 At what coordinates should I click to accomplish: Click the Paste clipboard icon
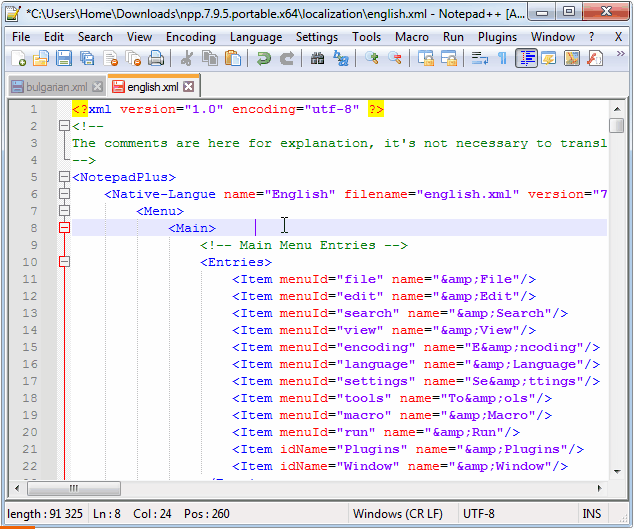tap(232, 59)
